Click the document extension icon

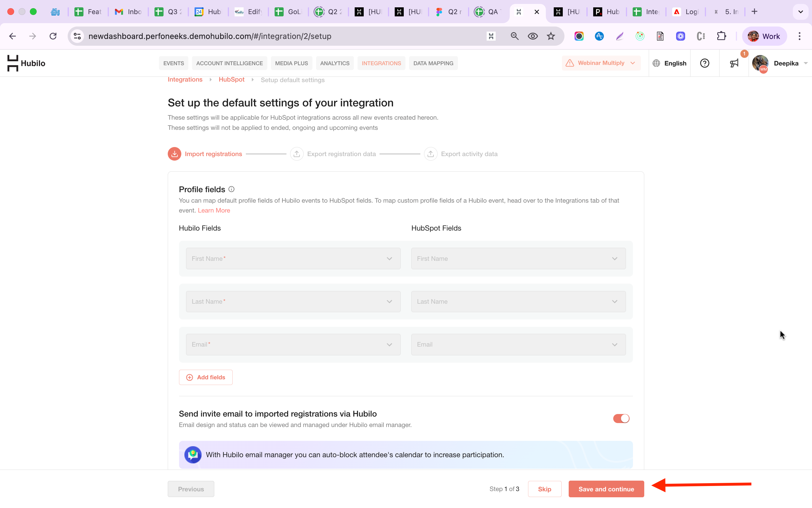tap(660, 36)
